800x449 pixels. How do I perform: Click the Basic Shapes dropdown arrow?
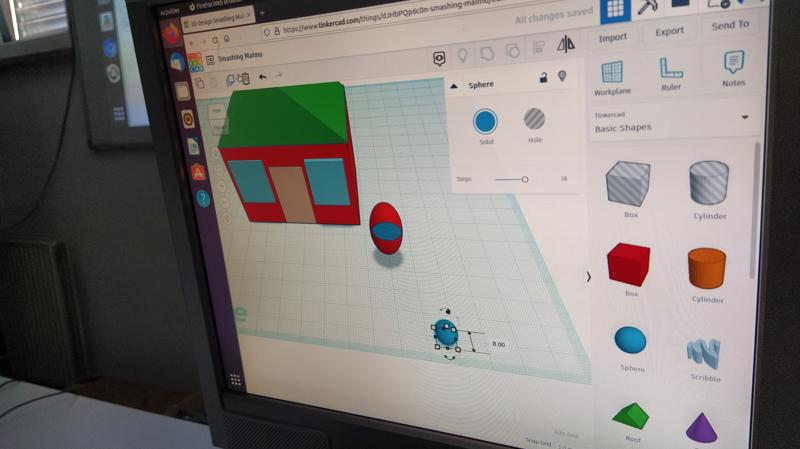(x=745, y=117)
